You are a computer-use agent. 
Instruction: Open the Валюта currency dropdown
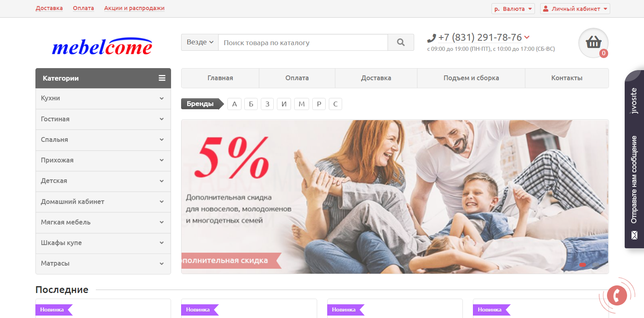coord(513,8)
